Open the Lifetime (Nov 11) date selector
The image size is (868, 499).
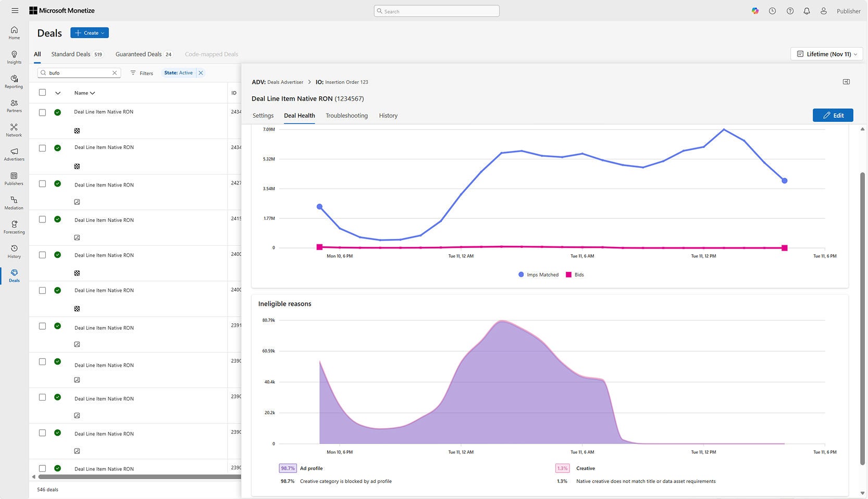pos(826,54)
